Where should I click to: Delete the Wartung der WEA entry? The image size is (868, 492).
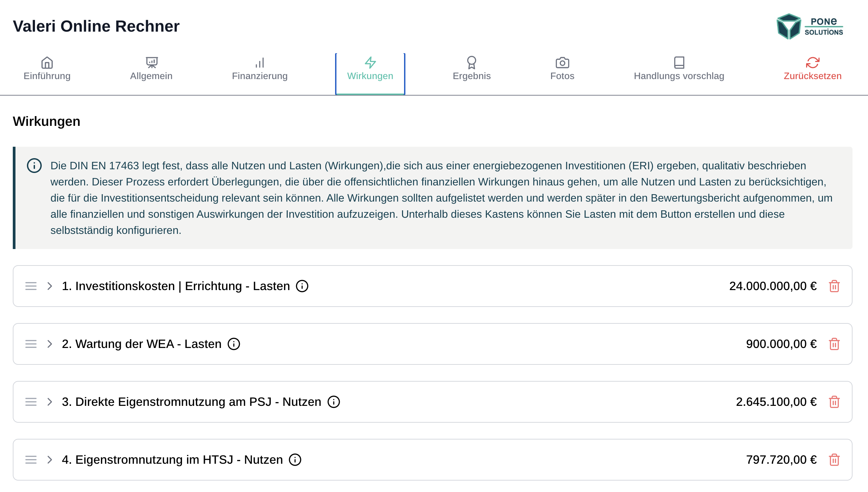pyautogui.click(x=834, y=344)
